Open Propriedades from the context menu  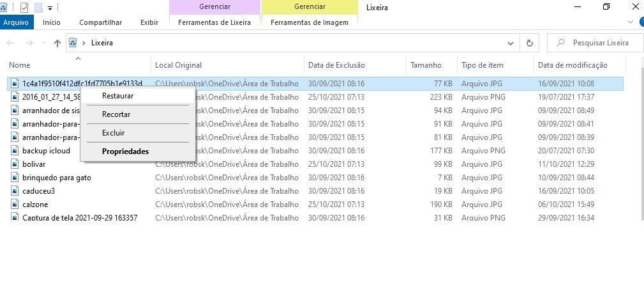[125, 151]
